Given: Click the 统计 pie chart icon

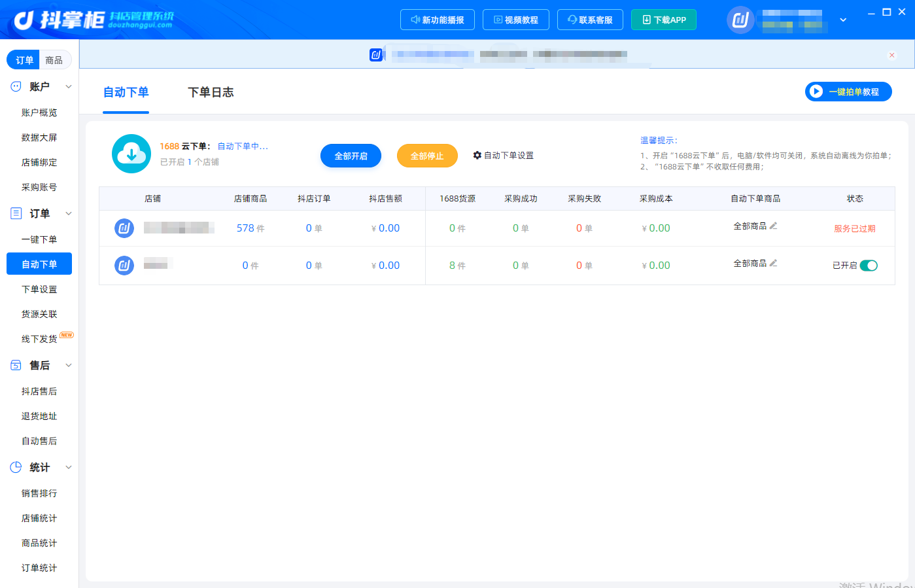Looking at the screenshot, I should (x=16, y=467).
